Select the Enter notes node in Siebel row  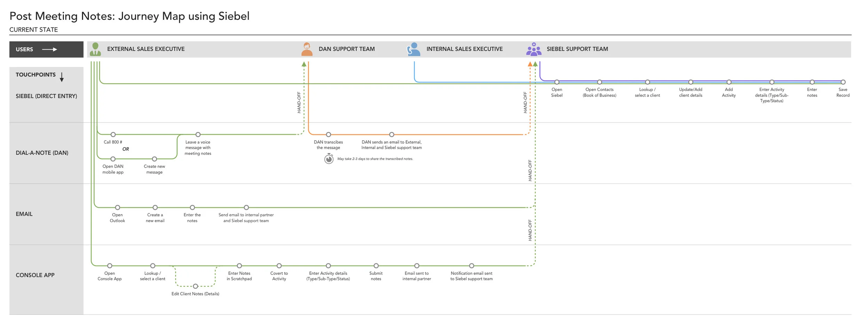[x=812, y=82]
